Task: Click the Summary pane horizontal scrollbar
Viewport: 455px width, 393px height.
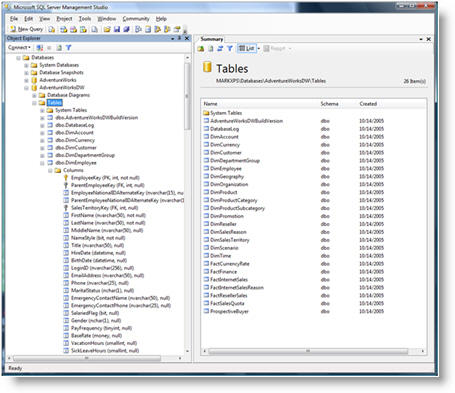Action: pos(308,351)
